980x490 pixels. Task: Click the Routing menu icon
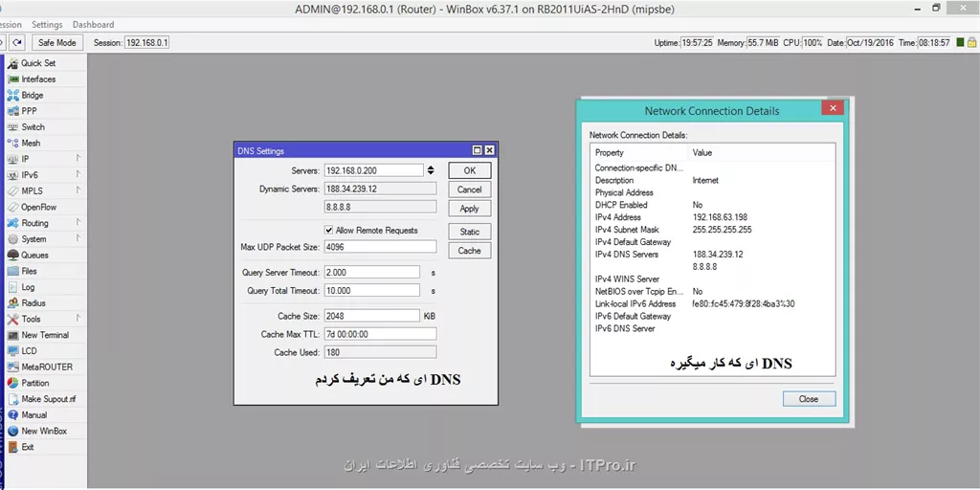point(12,223)
